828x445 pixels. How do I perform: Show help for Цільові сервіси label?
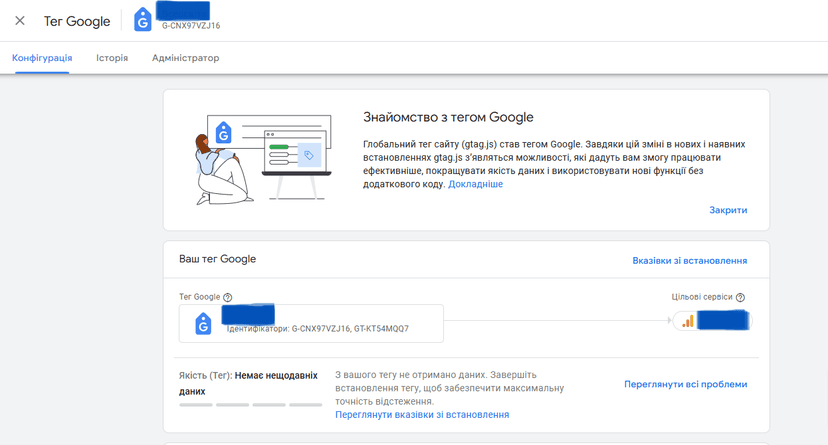click(x=740, y=297)
